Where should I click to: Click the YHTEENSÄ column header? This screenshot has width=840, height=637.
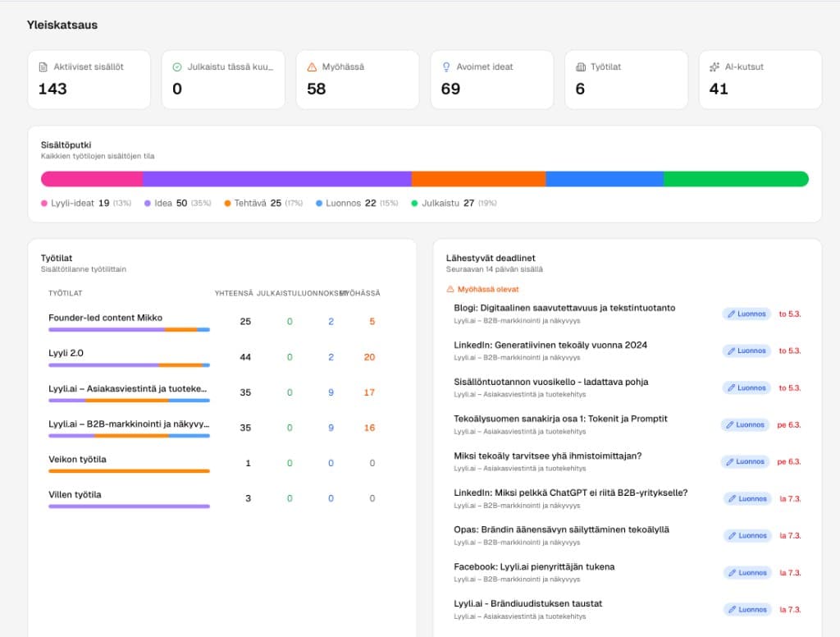[x=234, y=293]
